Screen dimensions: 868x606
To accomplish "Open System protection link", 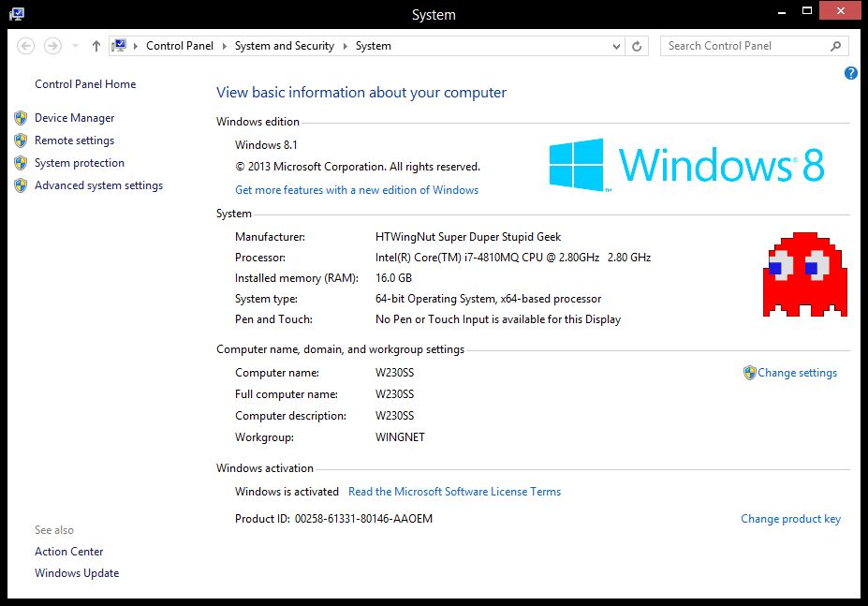I will 80,163.
